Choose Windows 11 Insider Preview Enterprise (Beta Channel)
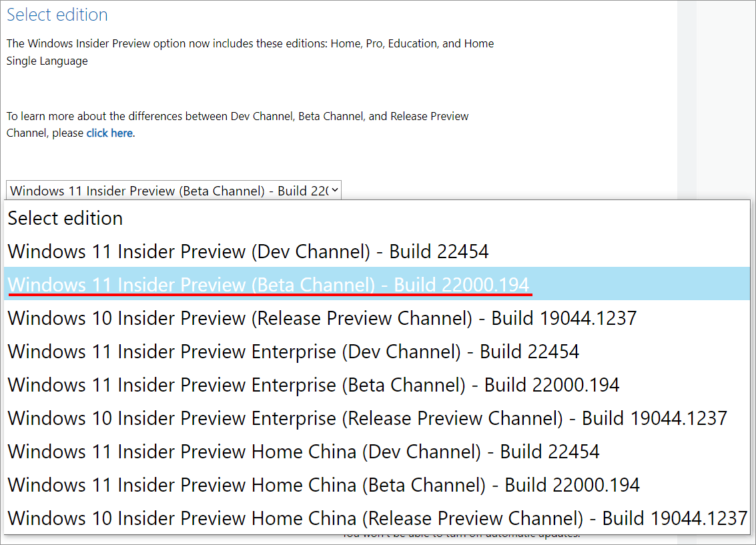The image size is (756, 545). click(377, 384)
